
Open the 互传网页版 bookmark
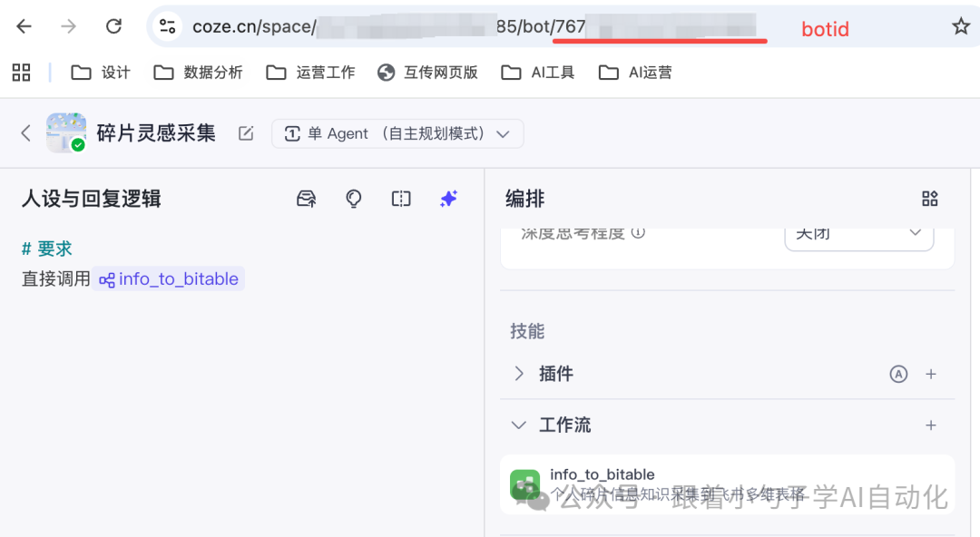click(x=427, y=73)
